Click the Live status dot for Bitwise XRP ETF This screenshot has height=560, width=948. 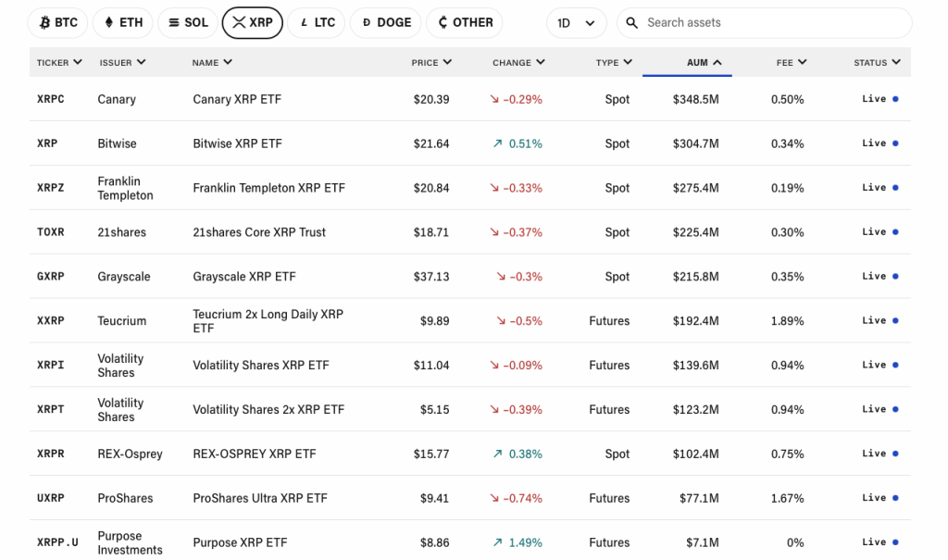point(895,143)
